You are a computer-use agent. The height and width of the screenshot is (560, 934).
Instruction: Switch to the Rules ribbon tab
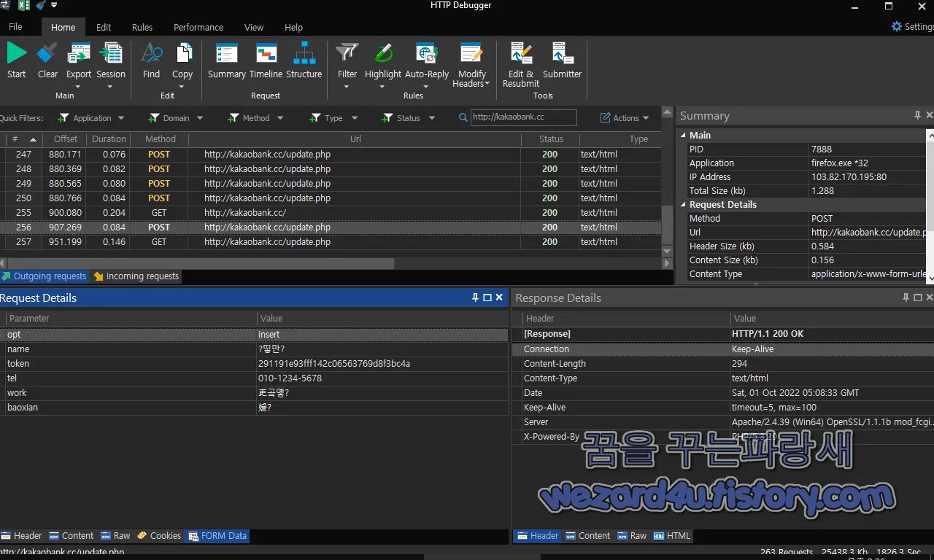[142, 27]
